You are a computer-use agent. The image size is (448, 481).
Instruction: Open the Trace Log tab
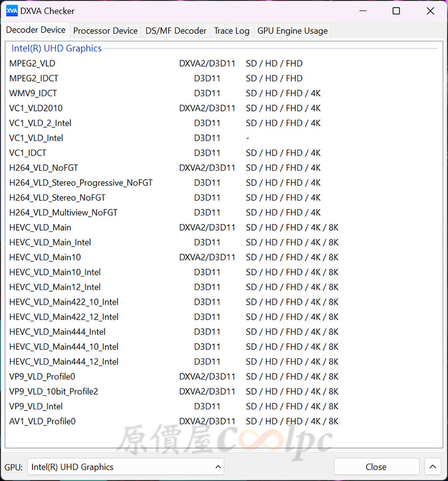[x=232, y=31]
